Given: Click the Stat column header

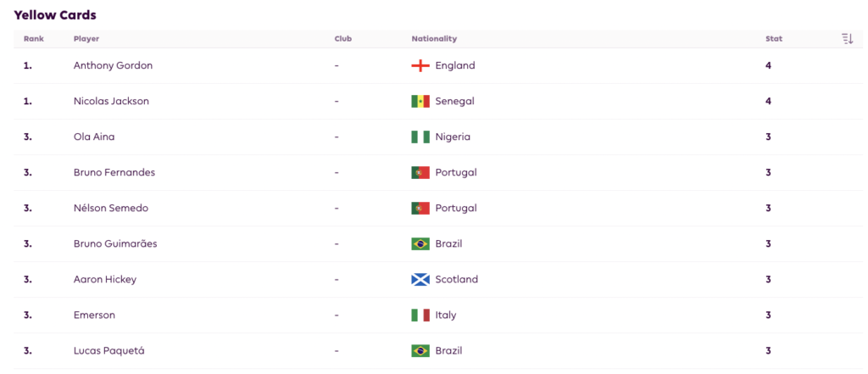Looking at the screenshot, I should (x=774, y=39).
